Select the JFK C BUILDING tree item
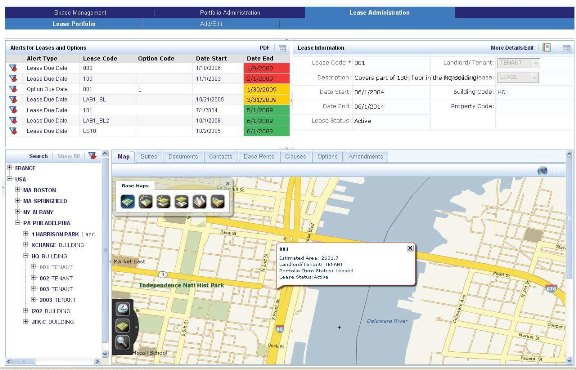 click(x=53, y=322)
